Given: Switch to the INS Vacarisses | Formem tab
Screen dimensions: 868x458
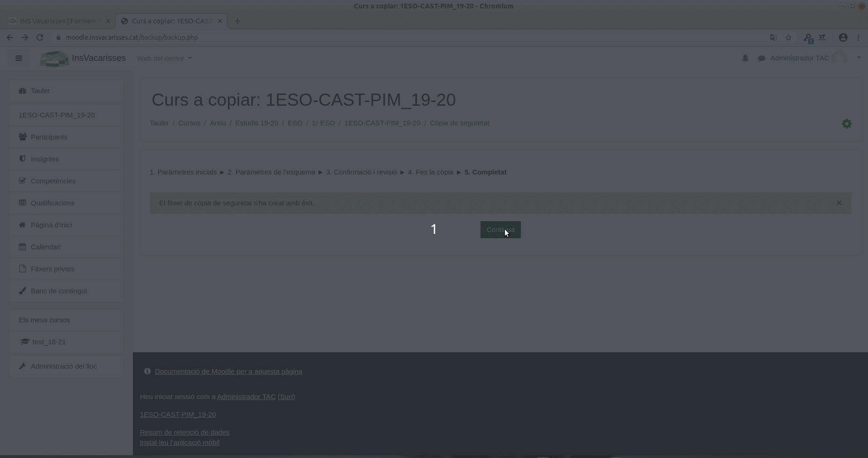Looking at the screenshot, I should [x=58, y=21].
